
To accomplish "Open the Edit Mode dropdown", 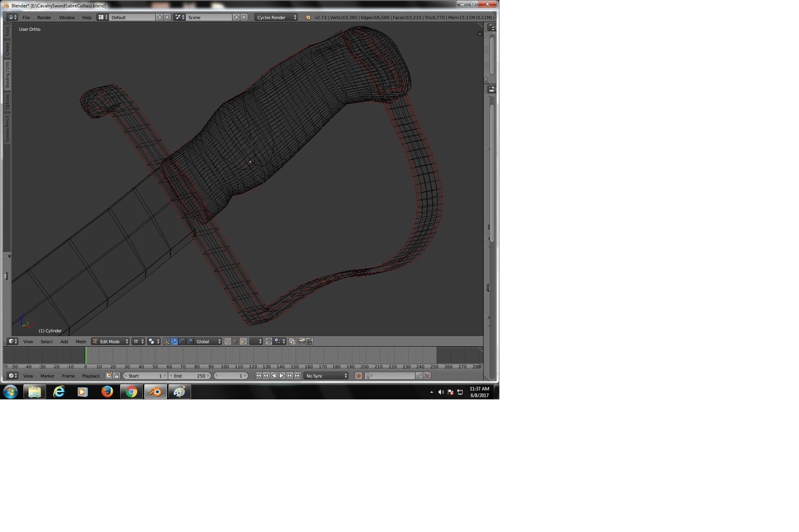I will point(110,341).
